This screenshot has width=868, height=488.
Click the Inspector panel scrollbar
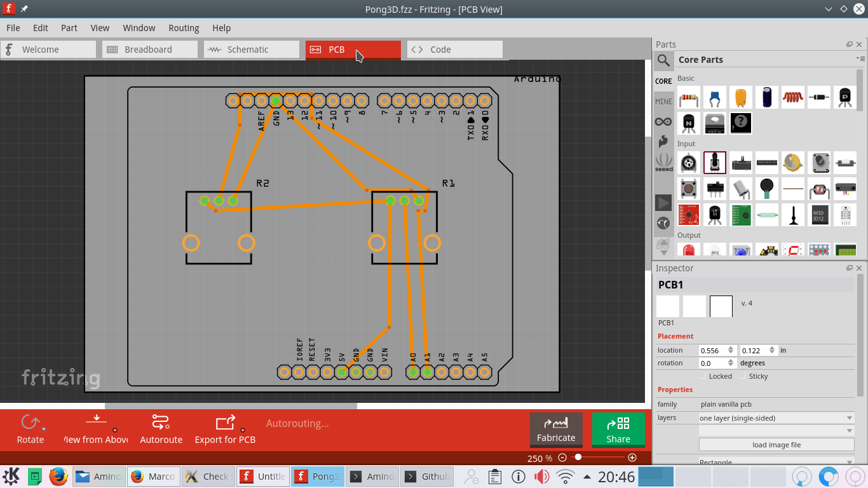pos(860,337)
